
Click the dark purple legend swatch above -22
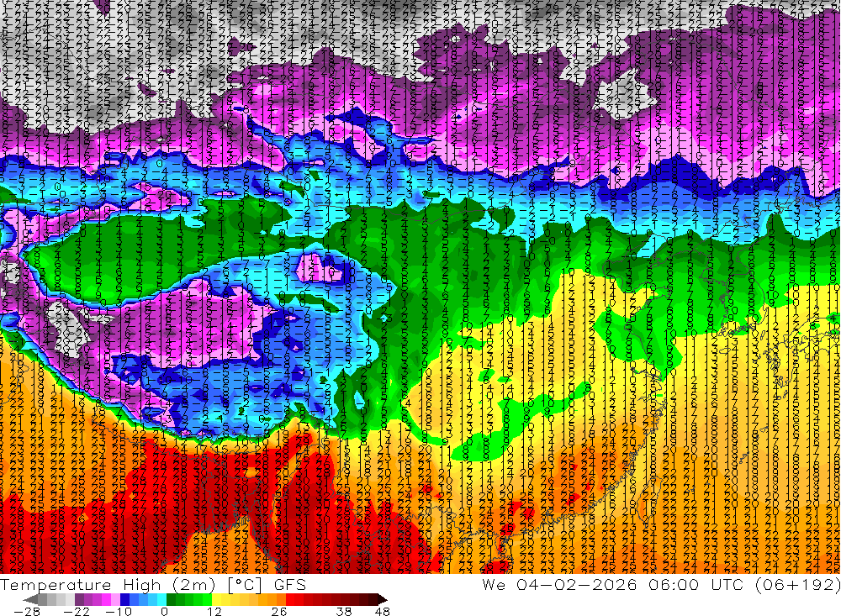(79, 599)
